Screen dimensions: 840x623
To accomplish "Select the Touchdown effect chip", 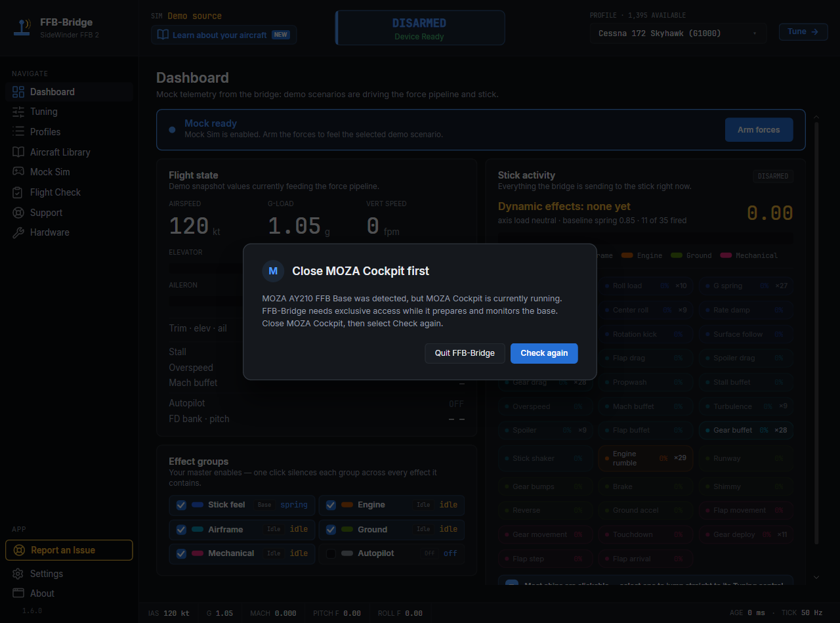I will tap(646, 534).
